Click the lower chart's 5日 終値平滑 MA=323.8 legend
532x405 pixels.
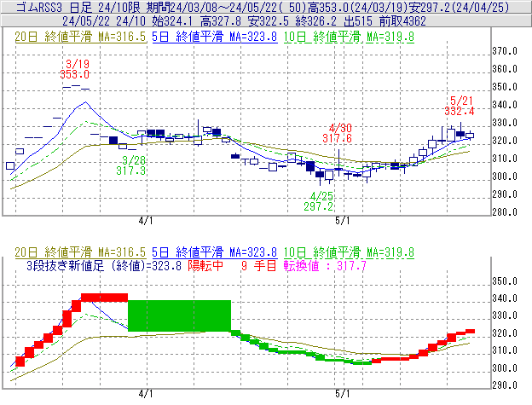[x=215, y=252]
